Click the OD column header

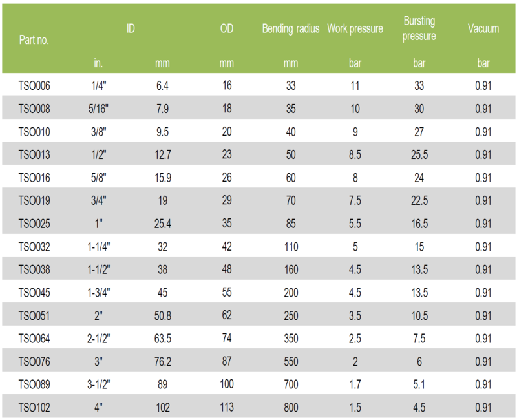pyautogui.click(x=226, y=29)
